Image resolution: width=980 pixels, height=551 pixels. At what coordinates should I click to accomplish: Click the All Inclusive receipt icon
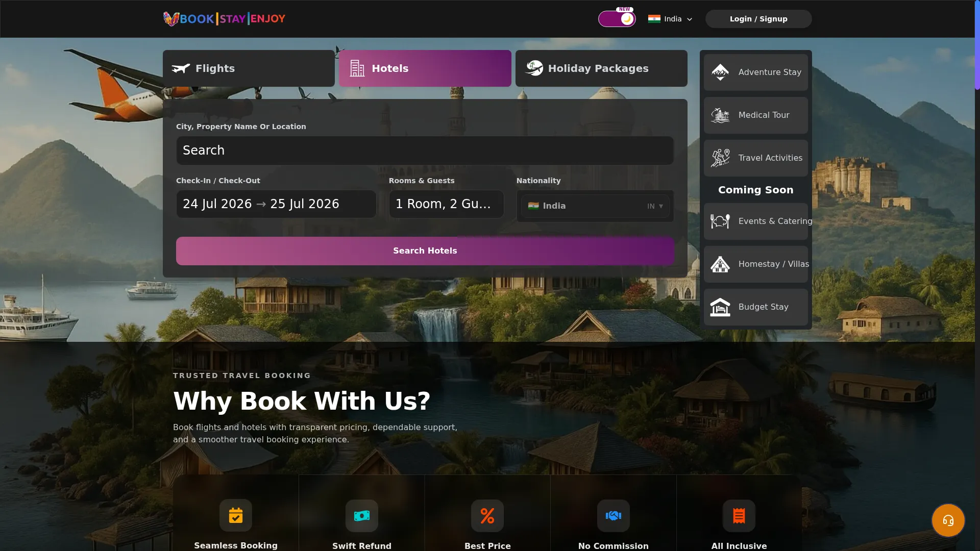[739, 516]
